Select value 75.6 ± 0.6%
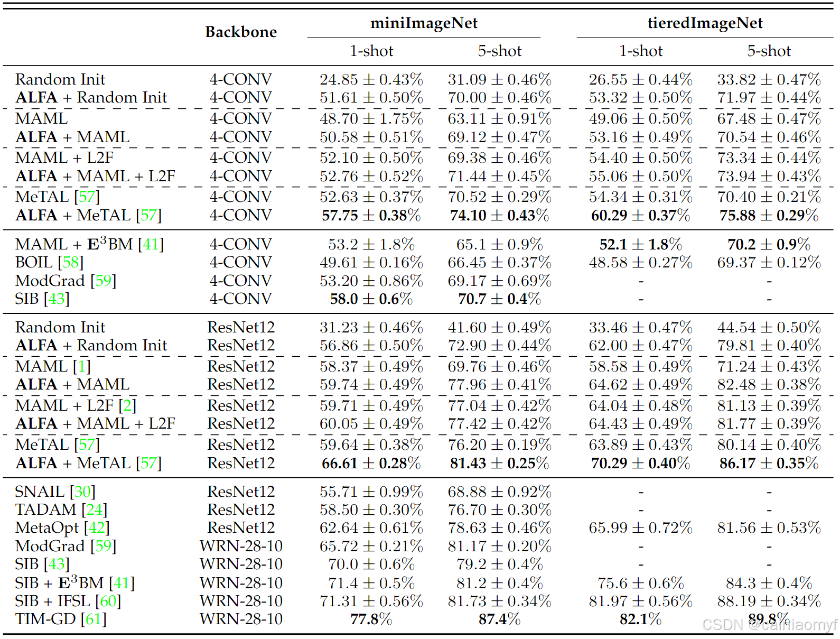The image size is (840, 639). [x=641, y=584]
